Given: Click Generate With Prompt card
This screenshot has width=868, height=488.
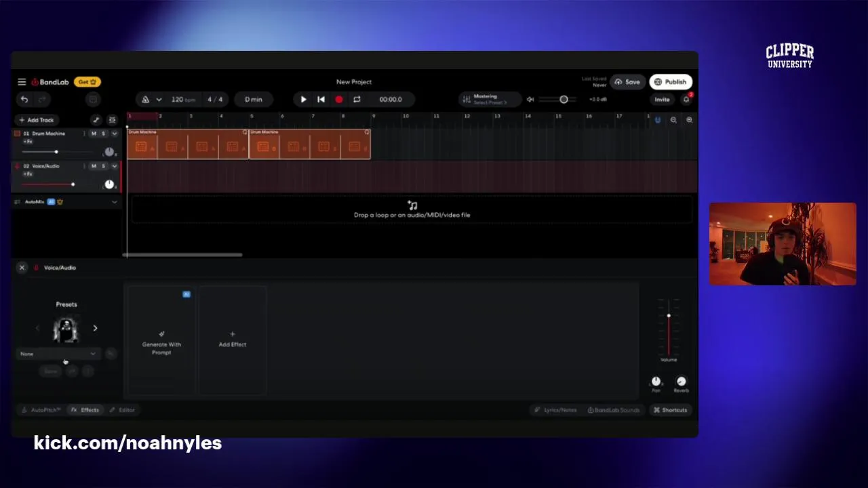Looking at the screenshot, I should [161, 340].
